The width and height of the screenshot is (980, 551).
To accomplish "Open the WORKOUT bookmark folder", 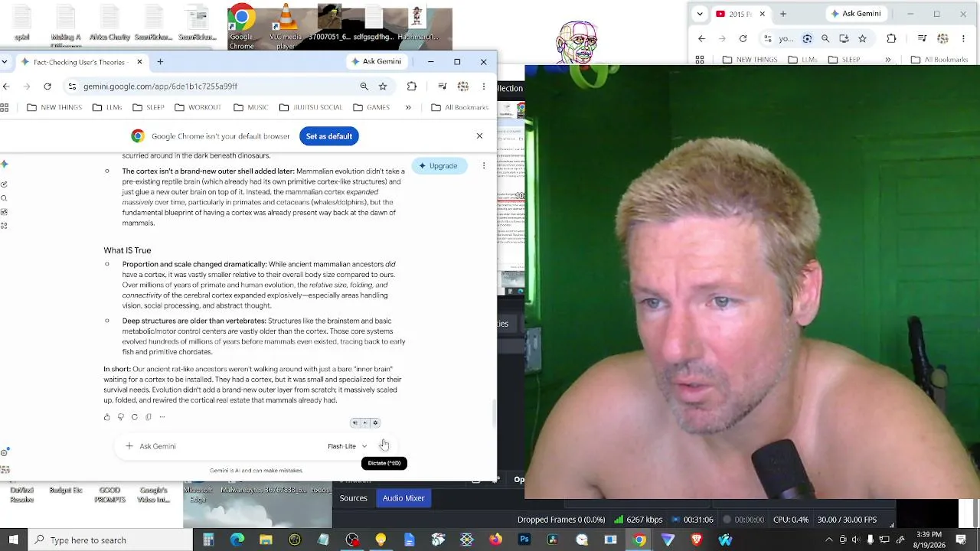I will 198,107.
